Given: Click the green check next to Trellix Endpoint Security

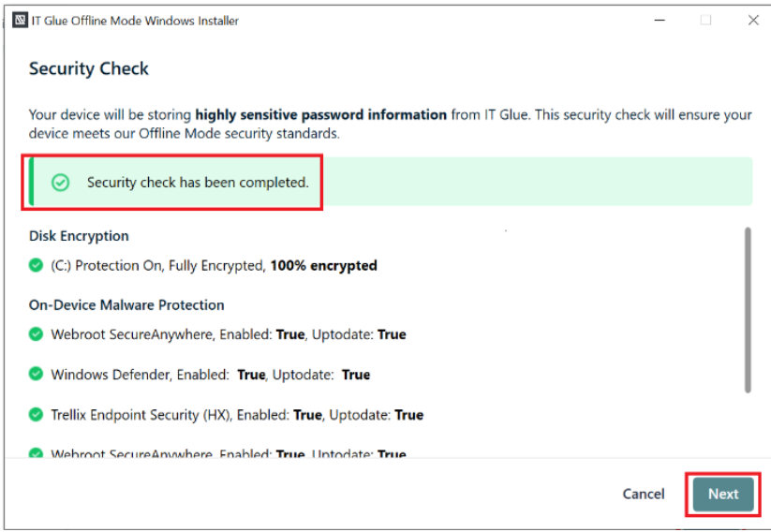Looking at the screenshot, I should pyautogui.click(x=36, y=414).
